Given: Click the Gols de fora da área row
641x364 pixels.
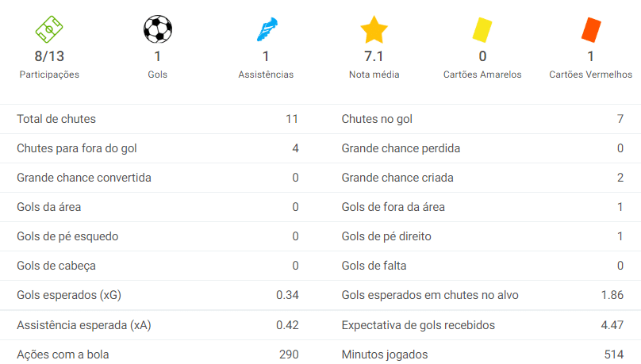Looking at the screenshot, I should point(482,207).
